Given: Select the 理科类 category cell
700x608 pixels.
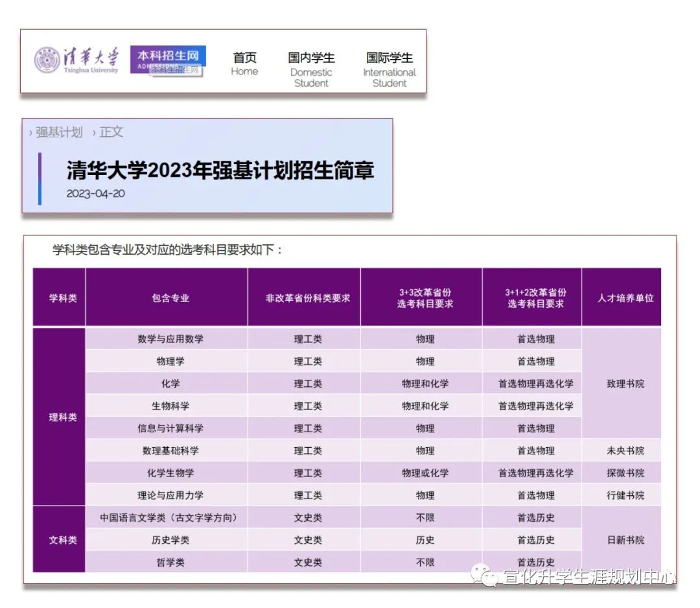Looking at the screenshot, I should tap(59, 417).
